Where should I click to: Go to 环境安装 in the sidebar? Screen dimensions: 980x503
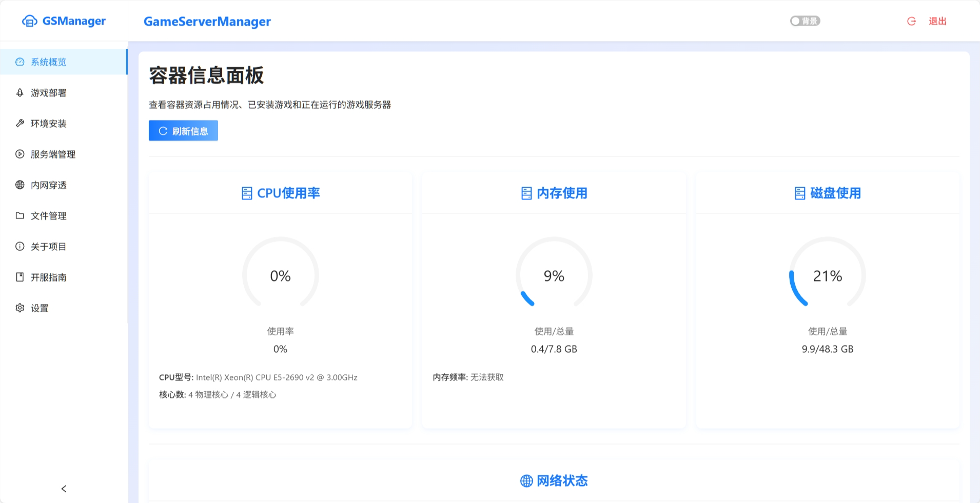(64, 124)
